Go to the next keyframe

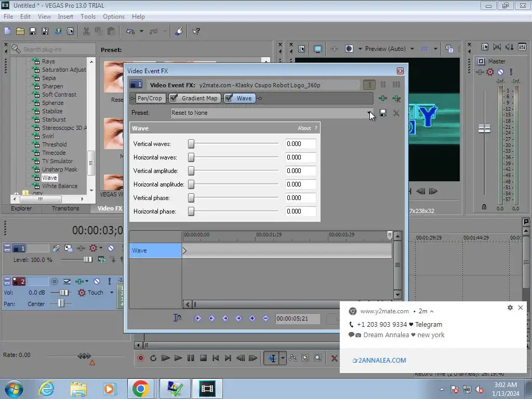[225, 318]
